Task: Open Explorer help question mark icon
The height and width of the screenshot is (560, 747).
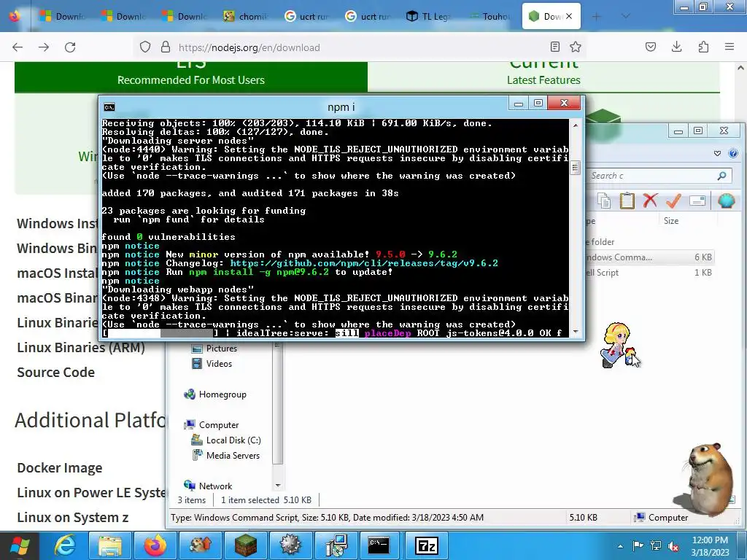Action: point(733,153)
